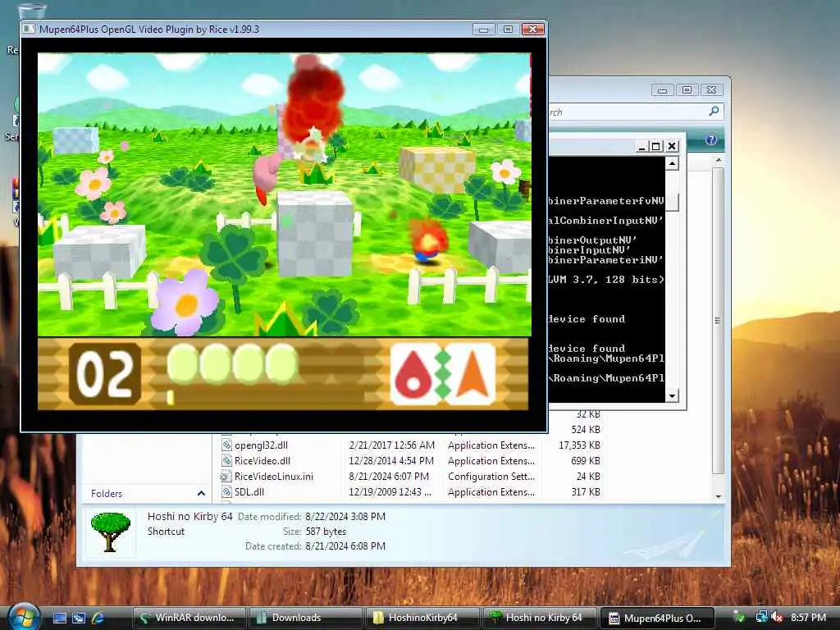This screenshot has width=840, height=630.
Task: Click the Folders label in navigation pane
Action: click(107, 493)
